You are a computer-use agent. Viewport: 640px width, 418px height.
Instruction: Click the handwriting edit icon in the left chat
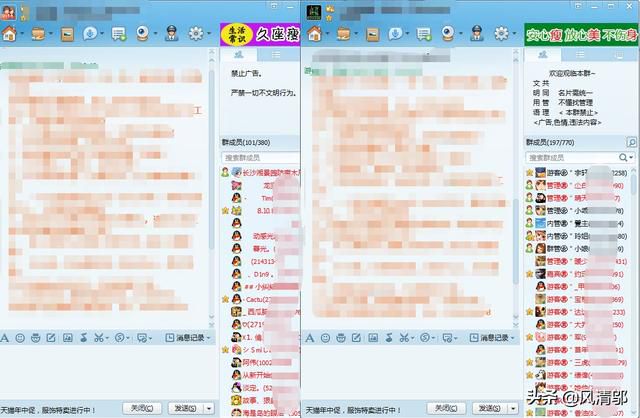click(x=51, y=338)
